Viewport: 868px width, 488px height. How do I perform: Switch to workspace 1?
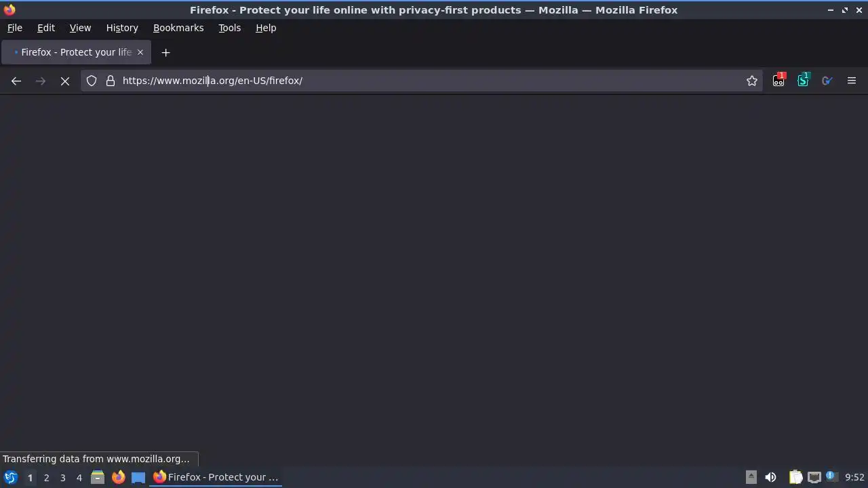[30, 477]
